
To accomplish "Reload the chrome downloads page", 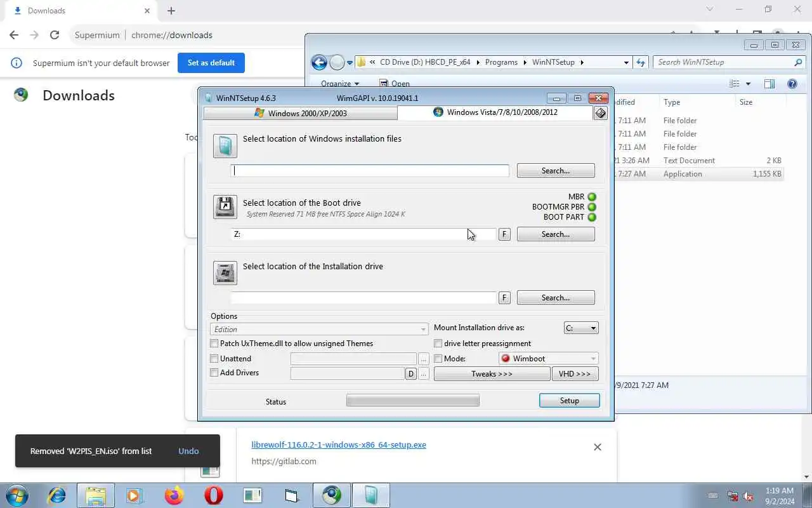I will (x=55, y=35).
